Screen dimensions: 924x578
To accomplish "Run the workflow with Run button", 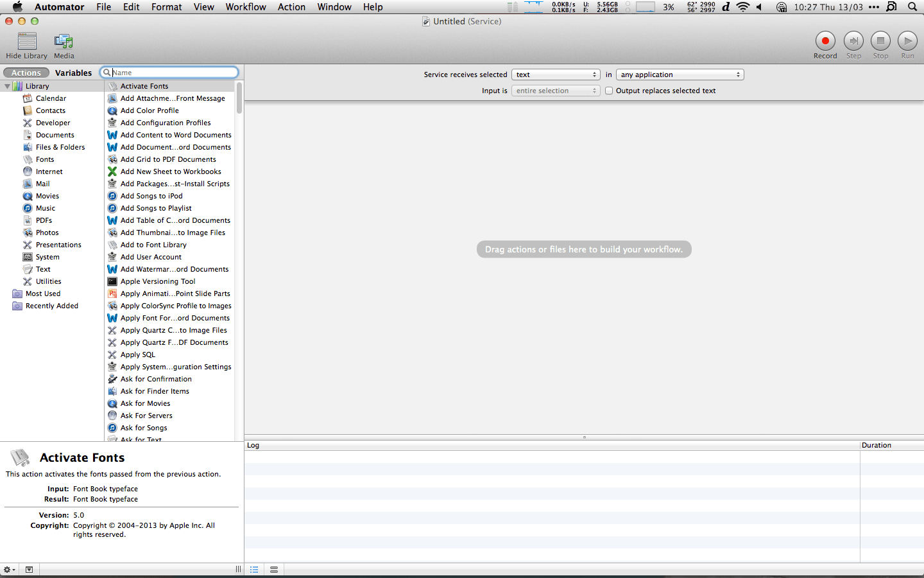I will 907,41.
